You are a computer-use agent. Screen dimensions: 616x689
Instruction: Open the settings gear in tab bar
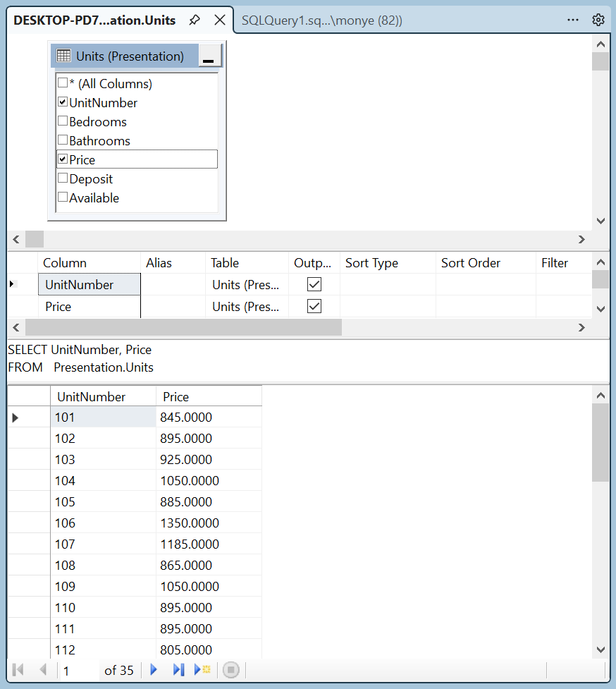coord(598,20)
